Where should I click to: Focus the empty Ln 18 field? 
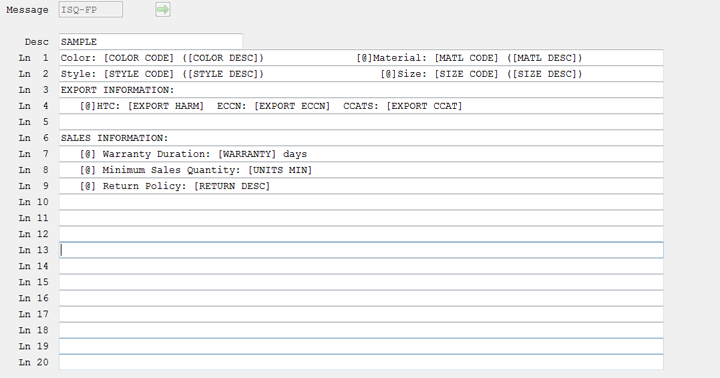(x=361, y=330)
